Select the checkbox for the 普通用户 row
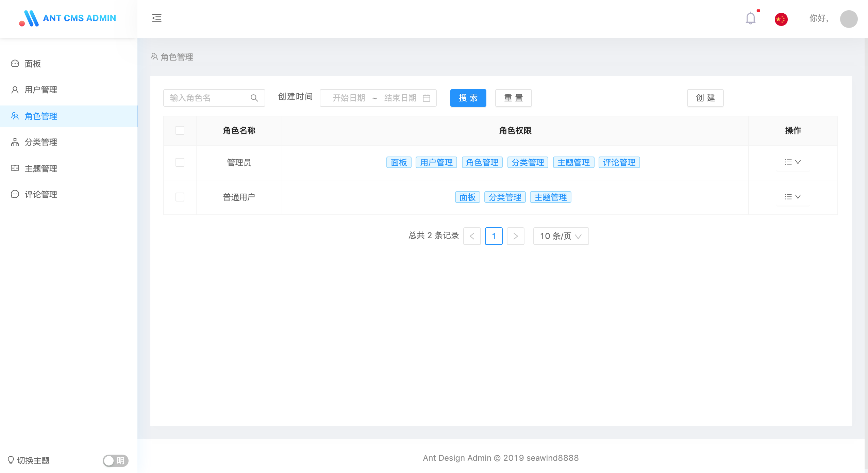 point(180,197)
